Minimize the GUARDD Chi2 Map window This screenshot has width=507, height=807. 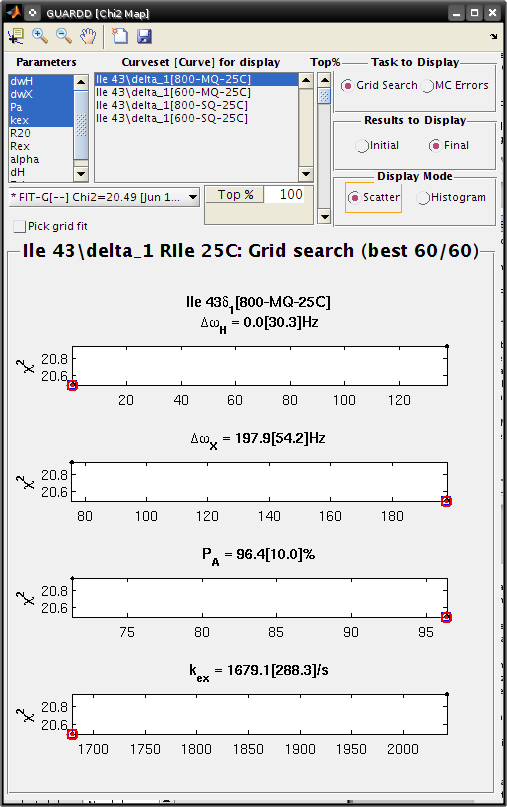click(x=456, y=13)
